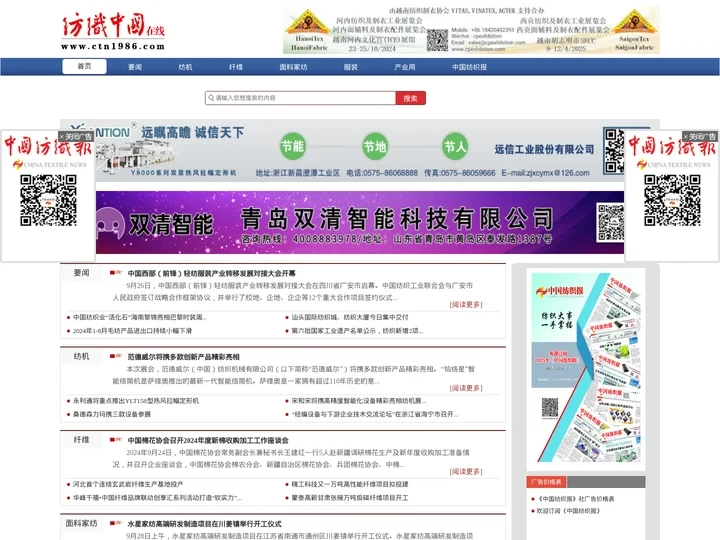
Task: Open the 中国纺织报 newspaper promo image in sidebar
Action: click(586, 367)
